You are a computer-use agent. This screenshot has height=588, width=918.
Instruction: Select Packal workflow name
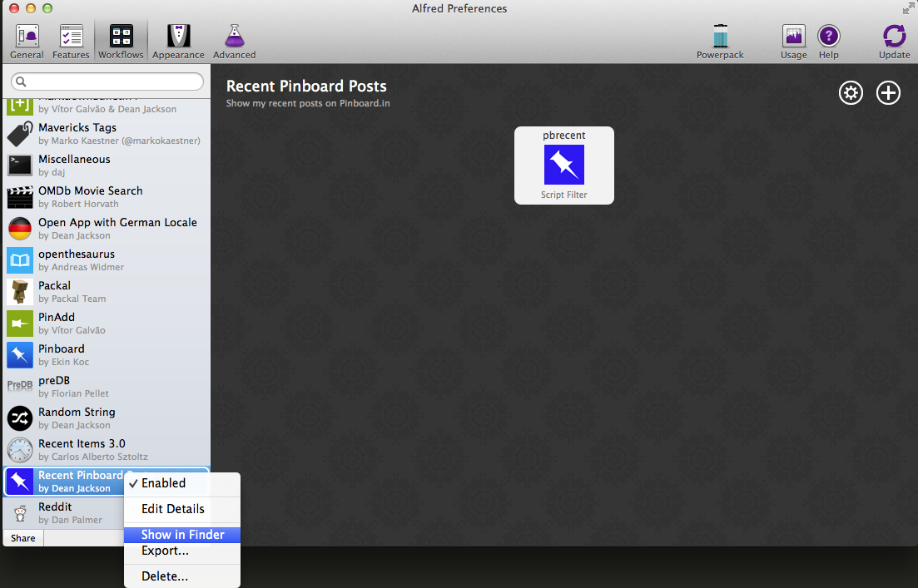click(54, 285)
